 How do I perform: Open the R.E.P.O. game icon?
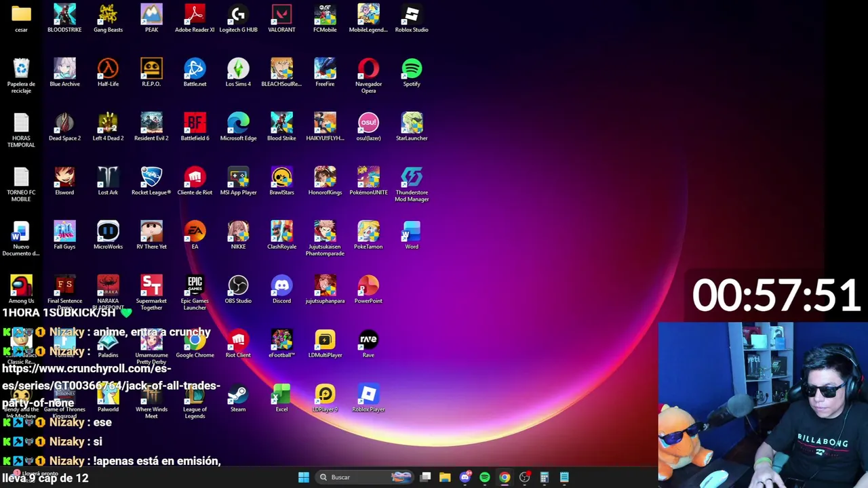point(151,73)
